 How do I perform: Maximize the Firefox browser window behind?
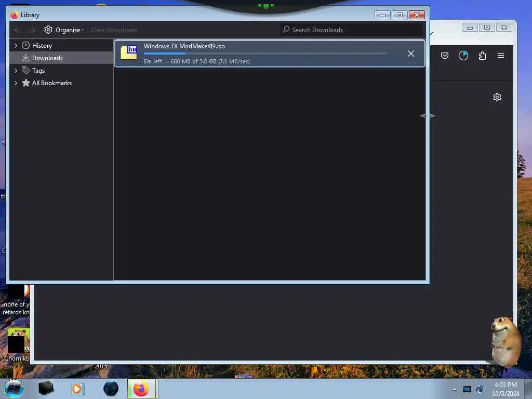pyautogui.click(x=487, y=28)
